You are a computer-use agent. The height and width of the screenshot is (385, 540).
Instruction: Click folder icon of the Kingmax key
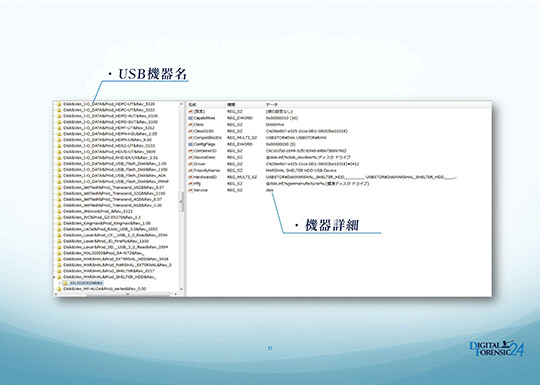[59, 223]
